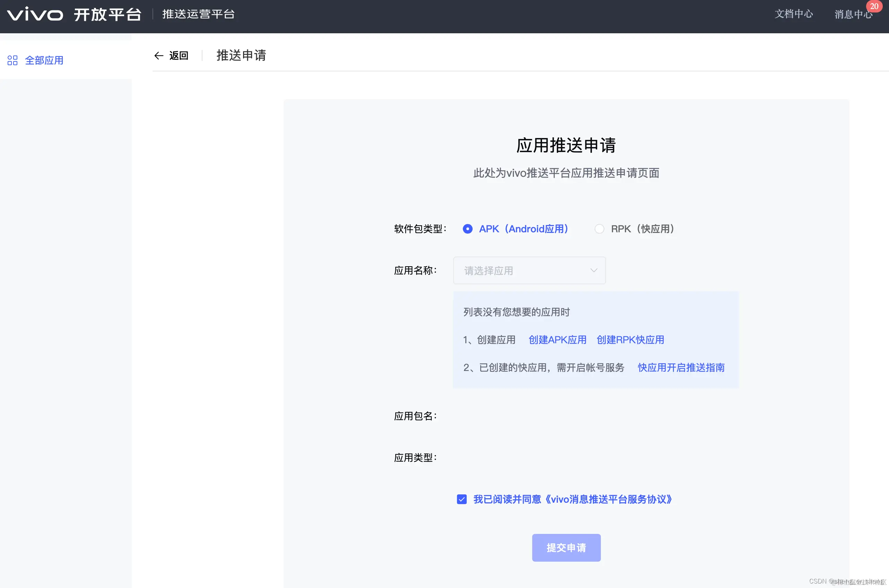This screenshot has height=588, width=889.
Task: Click 开放平台 header text
Action: pos(107,14)
